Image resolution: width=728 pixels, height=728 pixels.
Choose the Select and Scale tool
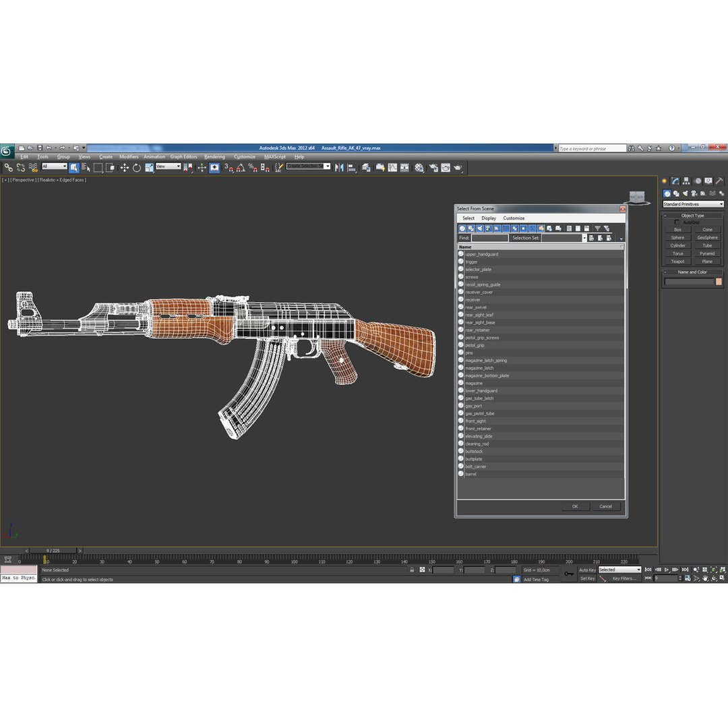(149, 168)
